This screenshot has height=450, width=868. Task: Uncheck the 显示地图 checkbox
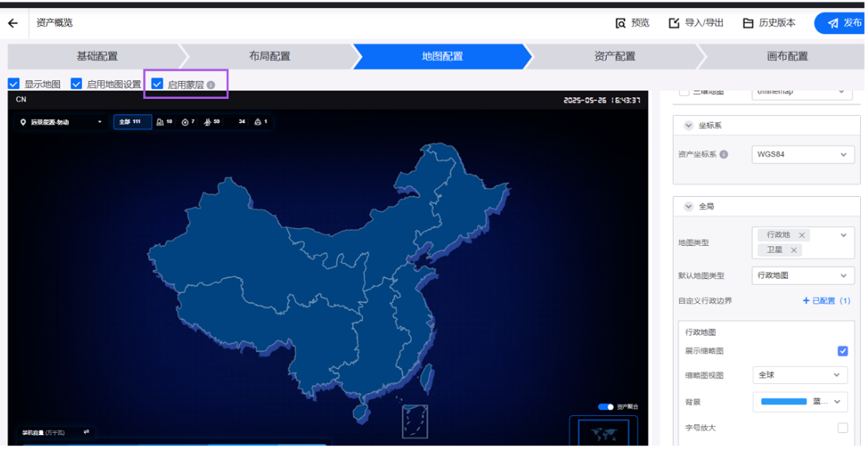pyautogui.click(x=14, y=84)
